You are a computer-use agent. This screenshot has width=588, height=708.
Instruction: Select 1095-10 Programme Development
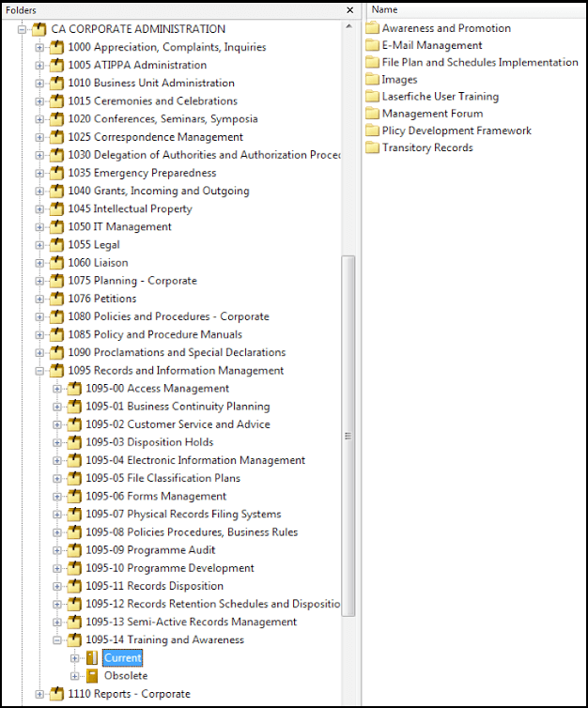pyautogui.click(x=170, y=568)
